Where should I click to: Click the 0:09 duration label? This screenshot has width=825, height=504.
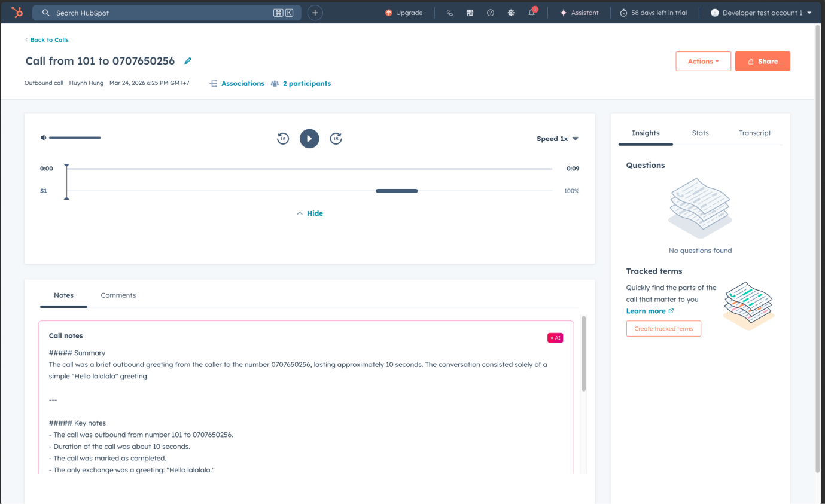pyautogui.click(x=573, y=169)
